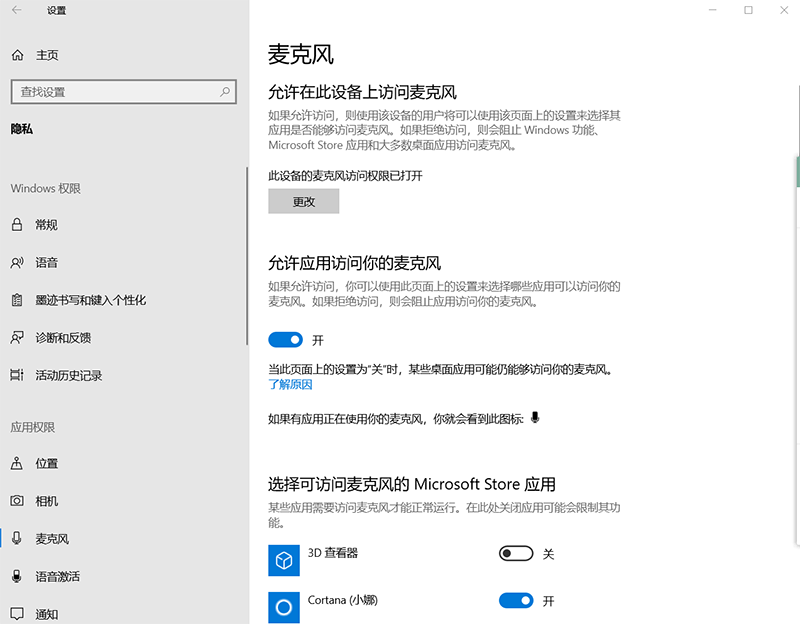Open the 了解原因 link

coord(290,384)
